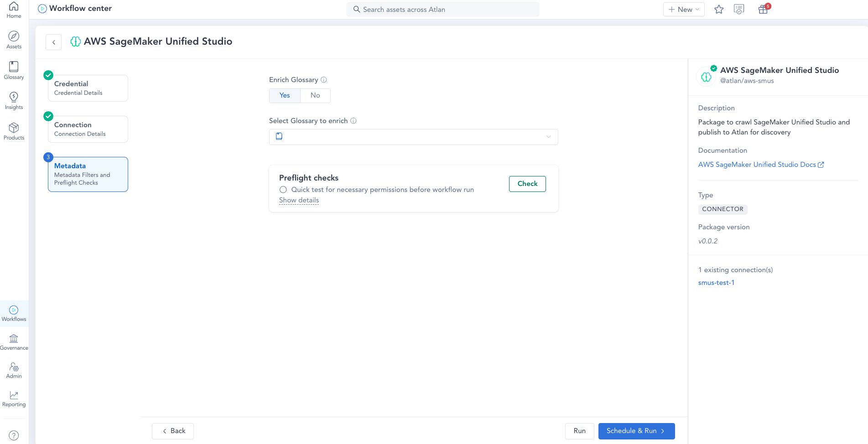Click the Schedule & Run button
Viewport: 868px width, 444px height.
tap(636, 431)
